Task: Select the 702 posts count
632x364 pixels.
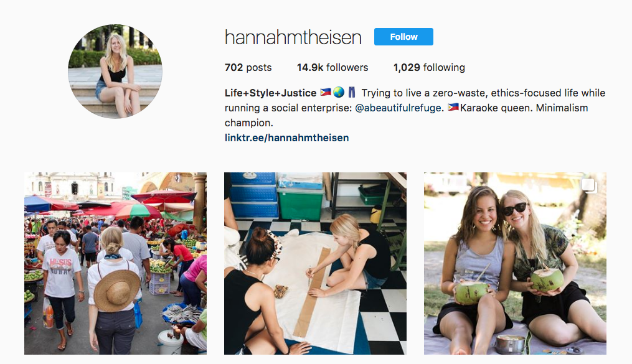Action: click(248, 67)
